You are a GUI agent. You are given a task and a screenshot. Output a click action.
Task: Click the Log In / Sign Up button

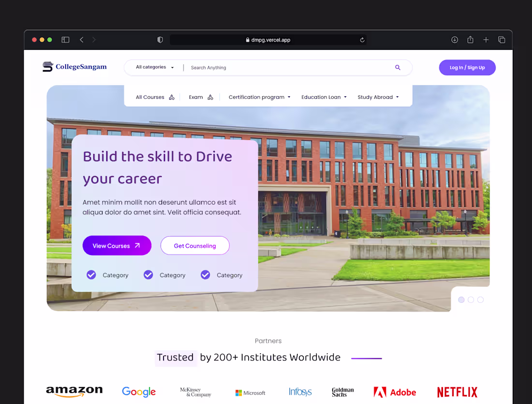coord(467,67)
